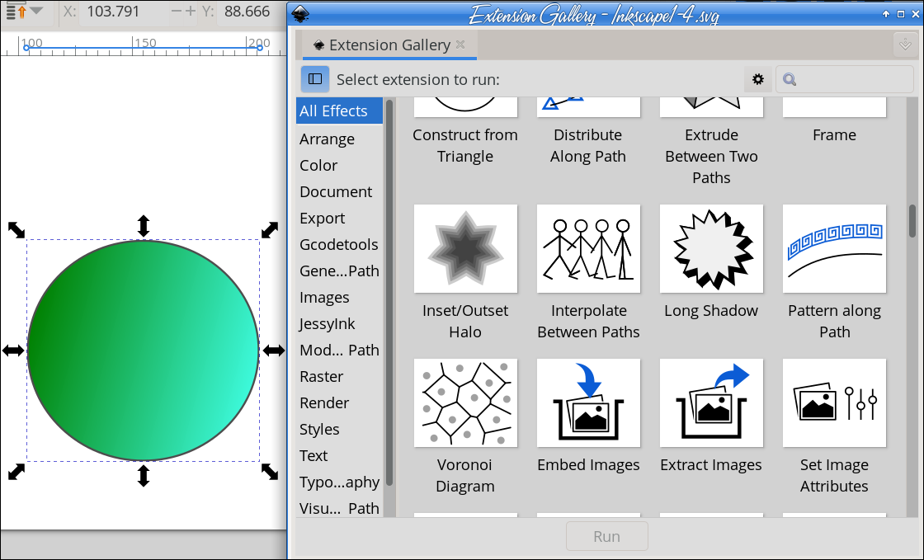Open the Styles category
This screenshot has height=560, width=924.
[x=339, y=429]
